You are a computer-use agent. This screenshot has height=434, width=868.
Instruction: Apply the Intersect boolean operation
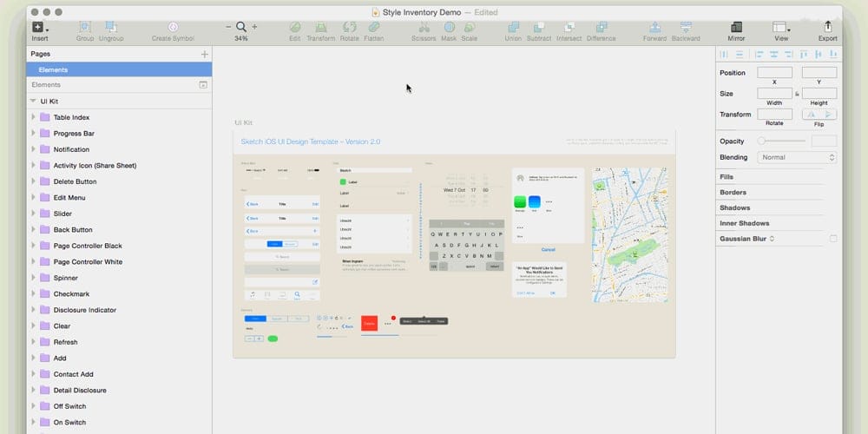(x=569, y=27)
